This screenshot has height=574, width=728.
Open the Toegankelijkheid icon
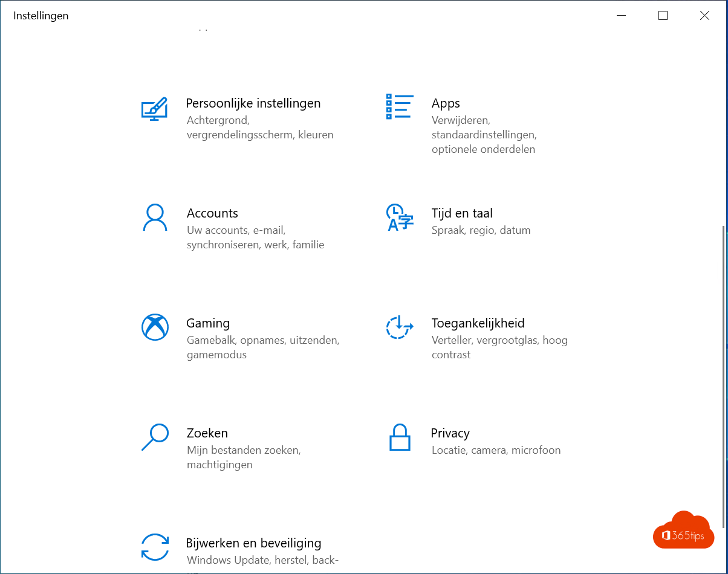tap(400, 327)
